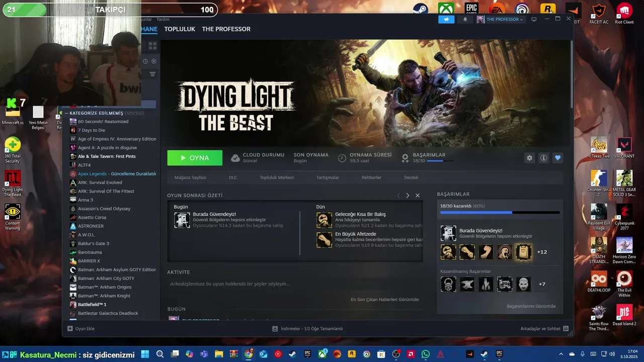Click Geleceğe Kısa Bir Bakış achievement icon

[x=325, y=220]
